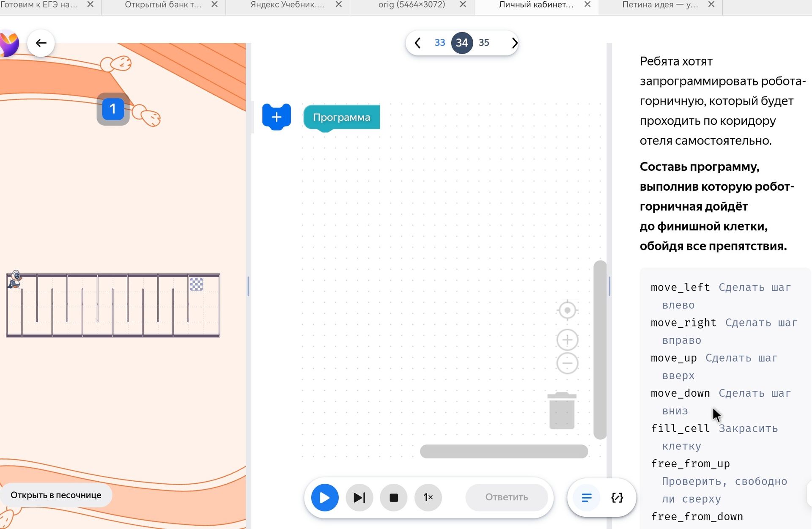Click the trash can icon
This screenshot has width=812, height=529.
pos(562,411)
